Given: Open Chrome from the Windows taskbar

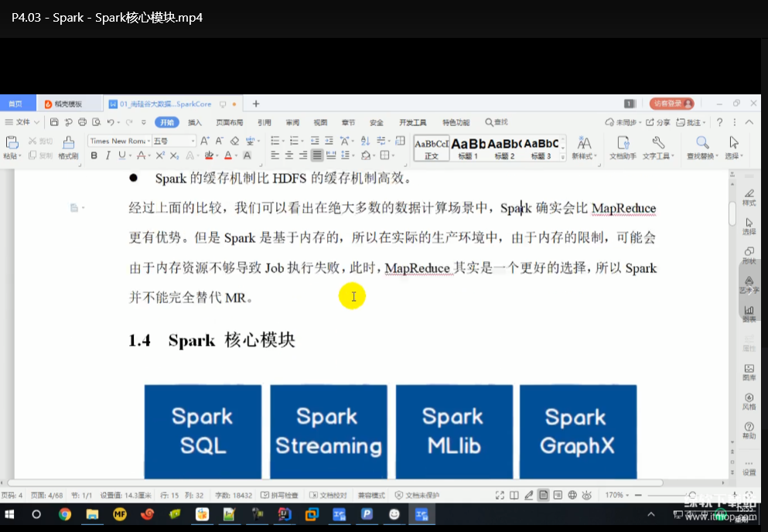Looking at the screenshot, I should (x=64, y=514).
